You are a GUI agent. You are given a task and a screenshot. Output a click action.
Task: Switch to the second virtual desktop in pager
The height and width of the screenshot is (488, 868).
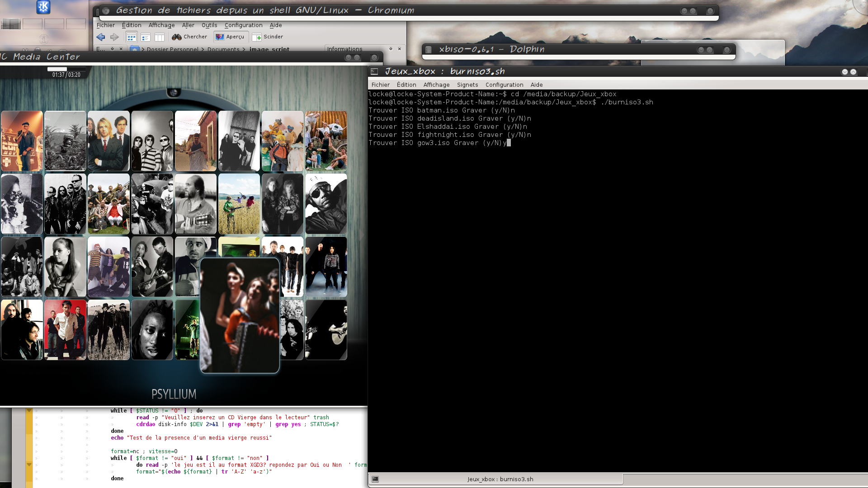[x=33, y=24]
